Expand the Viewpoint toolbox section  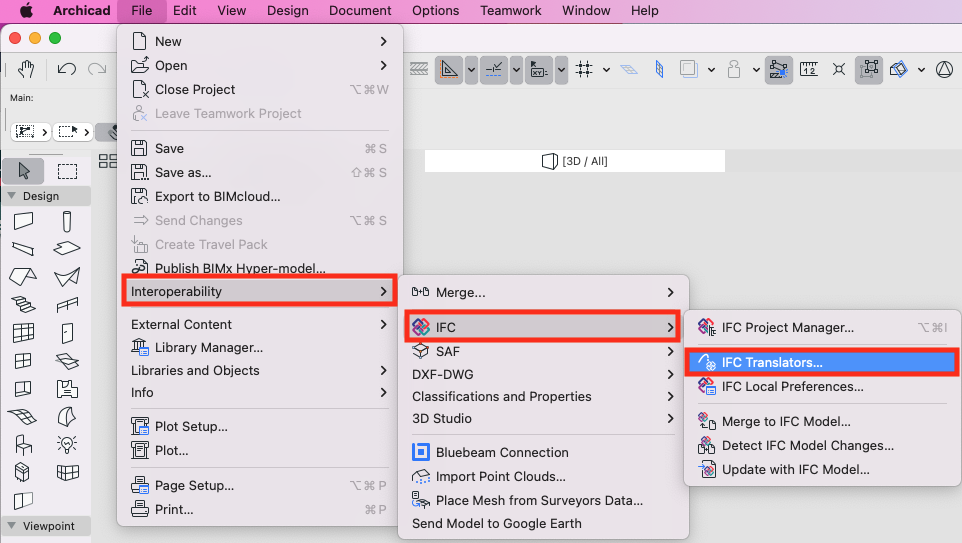pyautogui.click(x=12, y=525)
